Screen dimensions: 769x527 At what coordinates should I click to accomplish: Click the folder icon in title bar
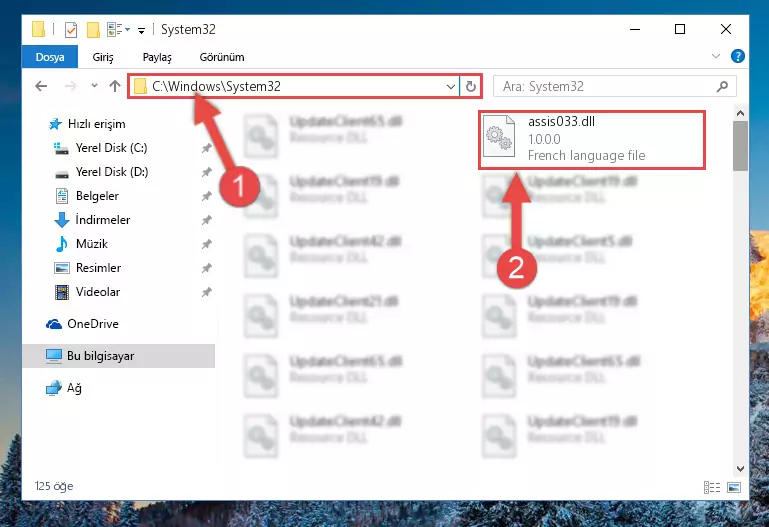tap(38, 29)
